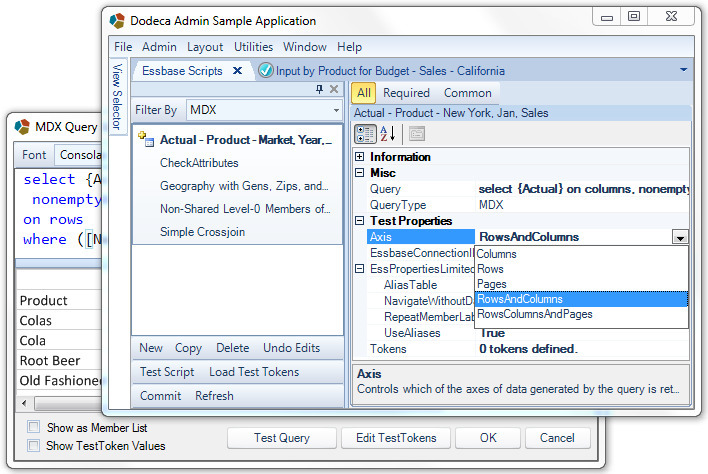The height and width of the screenshot is (474, 708).
Task: Click the Query property value field
Action: click(582, 189)
